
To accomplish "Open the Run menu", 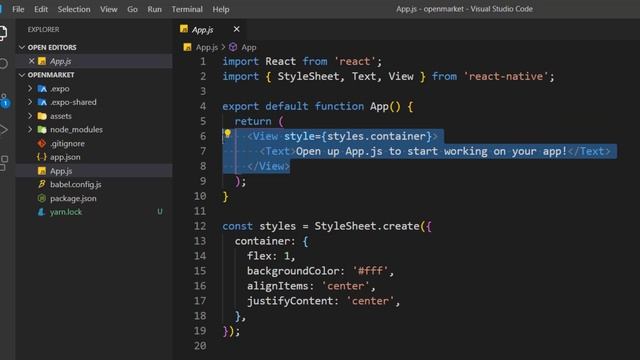I will tap(154, 9).
